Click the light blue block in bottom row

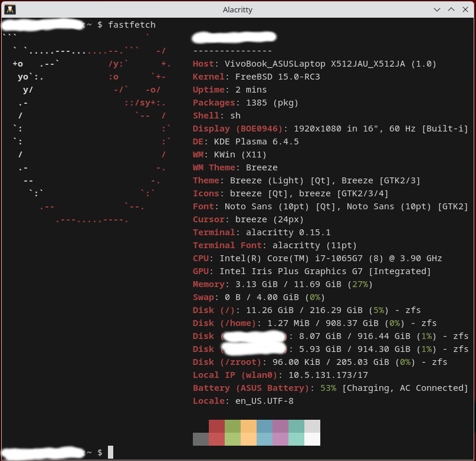(264, 439)
